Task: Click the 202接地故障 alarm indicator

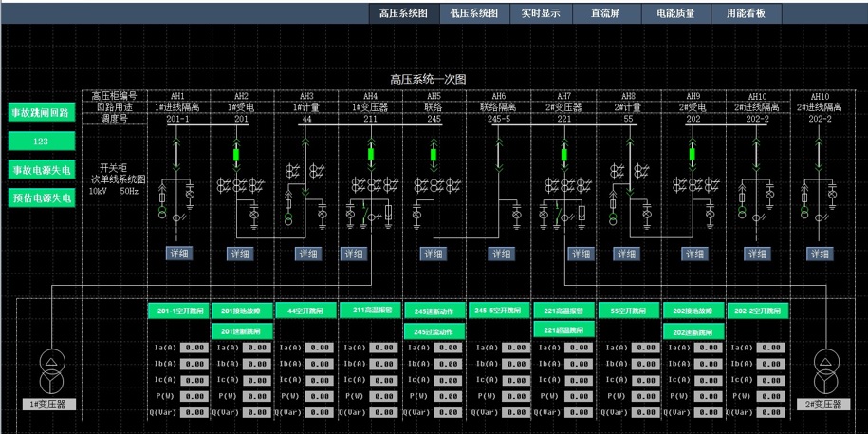Action: [x=693, y=311]
